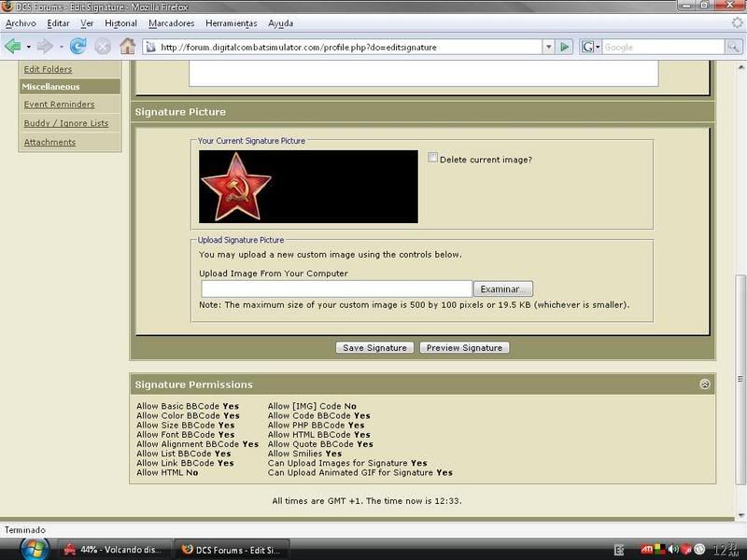The image size is (747, 560).
Task: Click the Examinar... browse button
Action: [x=503, y=288]
